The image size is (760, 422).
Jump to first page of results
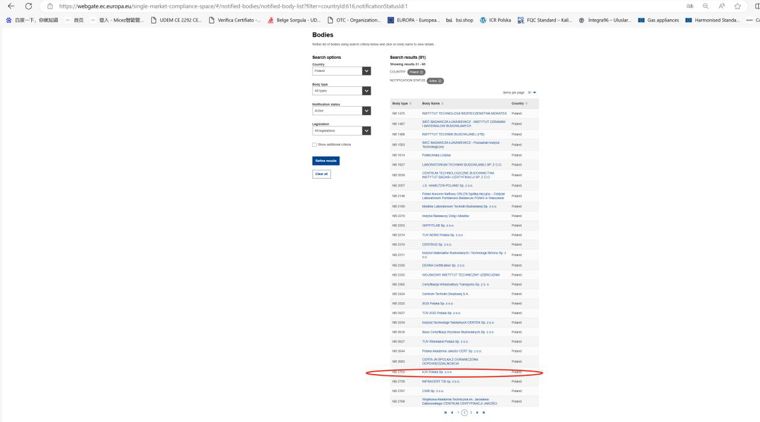(445, 413)
